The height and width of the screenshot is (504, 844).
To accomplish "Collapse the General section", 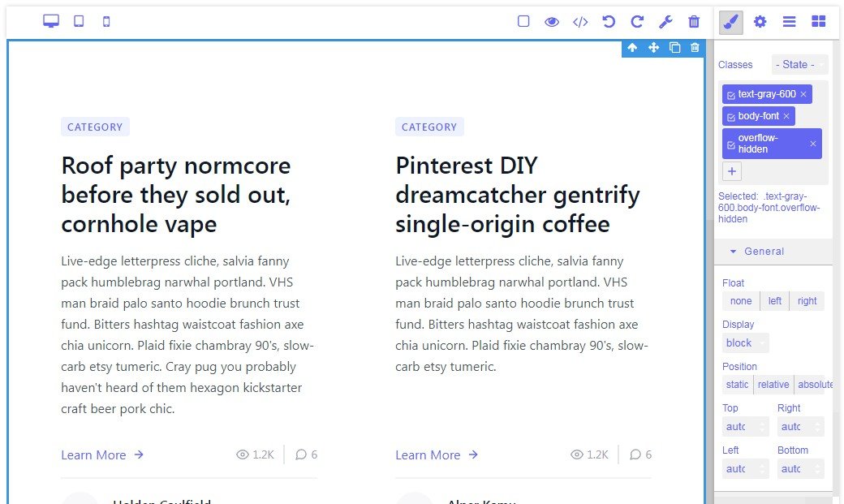I will tap(759, 251).
